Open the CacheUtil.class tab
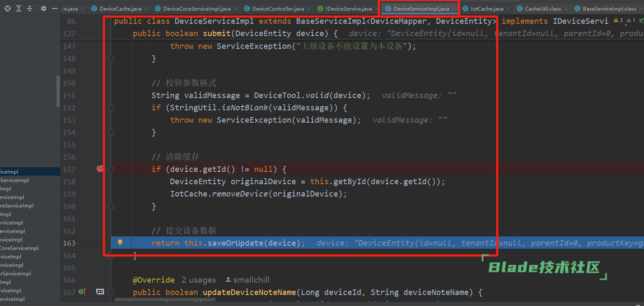 pos(543,8)
